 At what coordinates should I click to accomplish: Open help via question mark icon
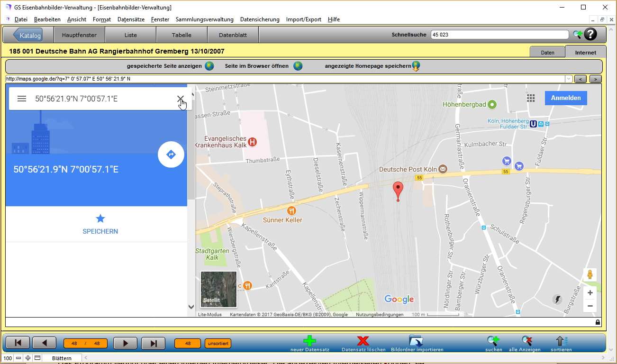590,35
